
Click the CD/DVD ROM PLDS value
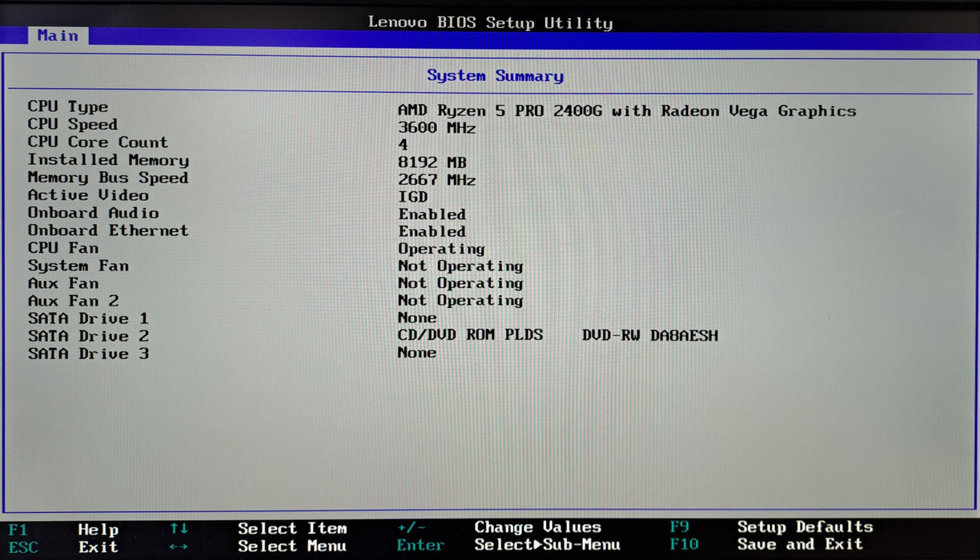point(471,335)
